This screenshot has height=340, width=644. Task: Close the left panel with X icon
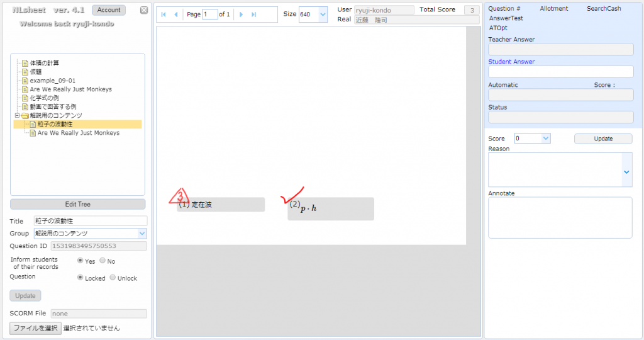143,11
